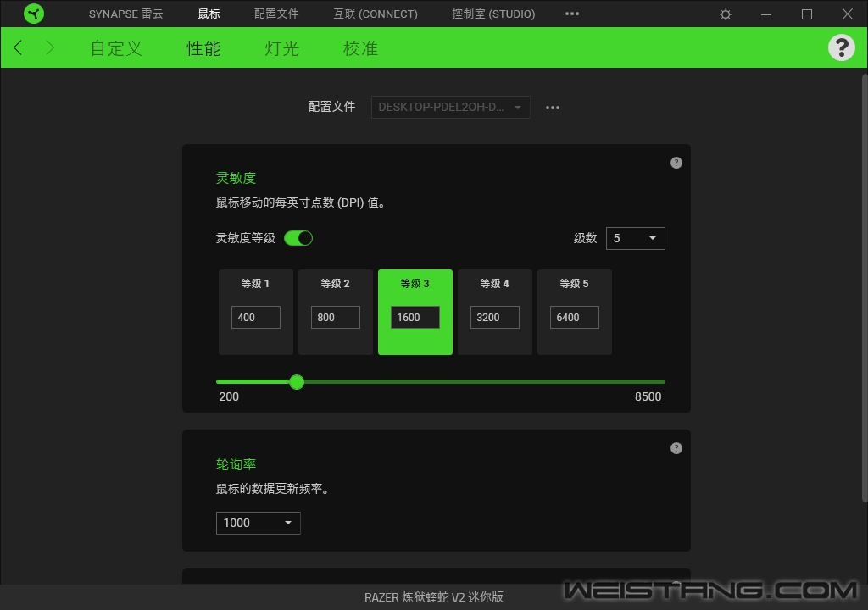
Task: Click the Razer logo icon
Action: pos(34,14)
